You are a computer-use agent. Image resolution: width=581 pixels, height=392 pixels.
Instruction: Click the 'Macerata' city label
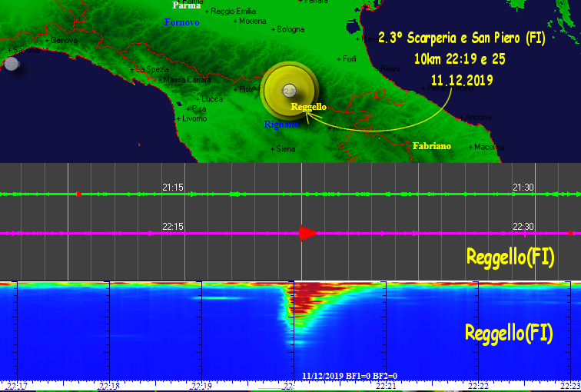tap(489, 147)
